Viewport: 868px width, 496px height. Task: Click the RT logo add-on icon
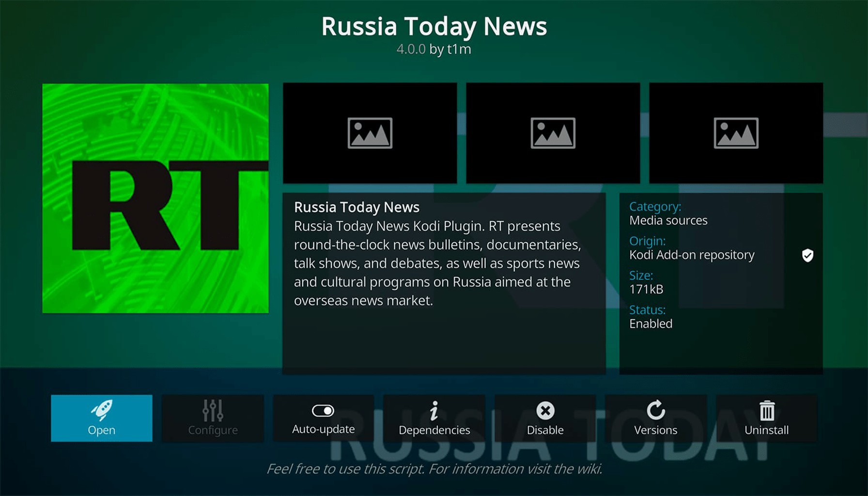coord(155,198)
